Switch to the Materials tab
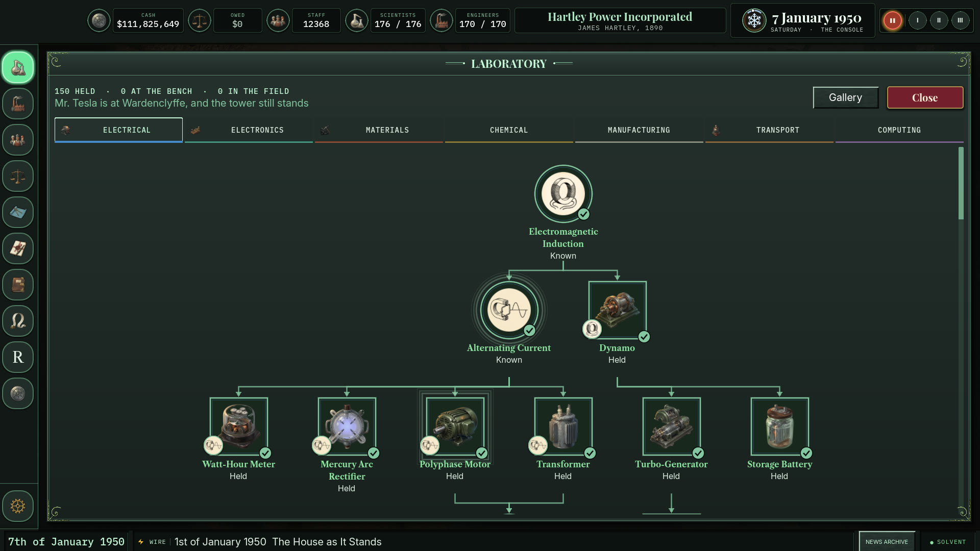 tap(379, 130)
